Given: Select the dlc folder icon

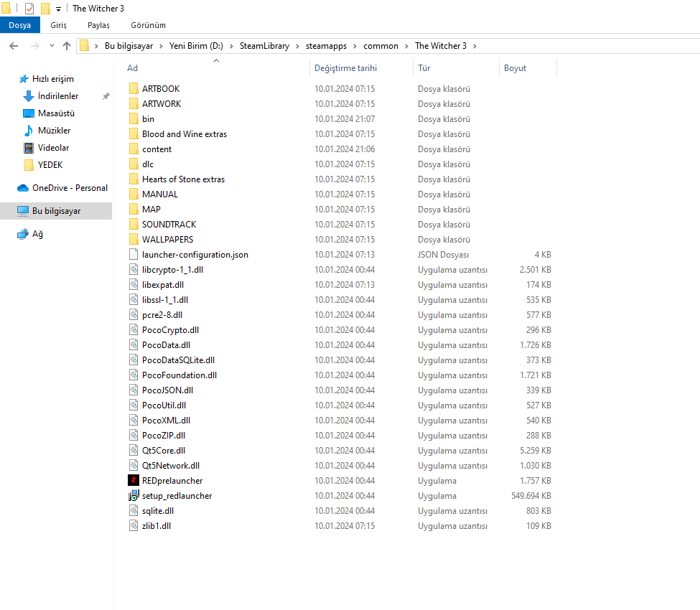Looking at the screenshot, I should tap(134, 164).
